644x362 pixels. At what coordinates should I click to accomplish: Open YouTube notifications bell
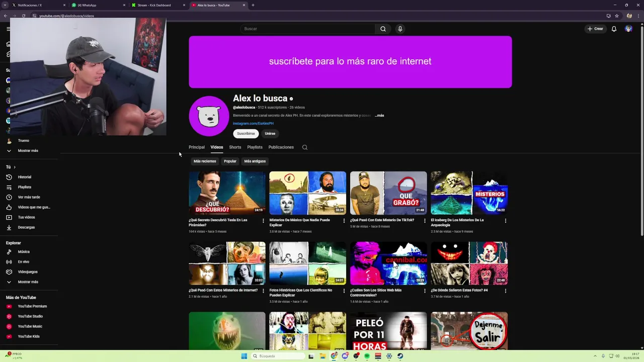pos(614,29)
